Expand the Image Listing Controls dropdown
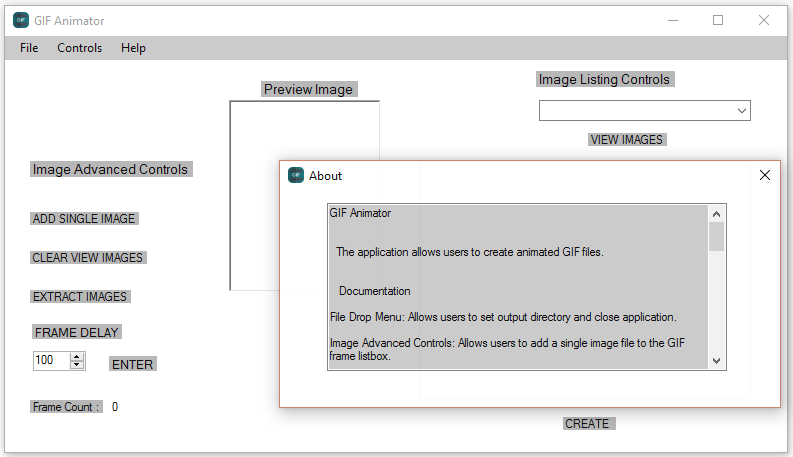The image size is (793, 457). click(742, 110)
